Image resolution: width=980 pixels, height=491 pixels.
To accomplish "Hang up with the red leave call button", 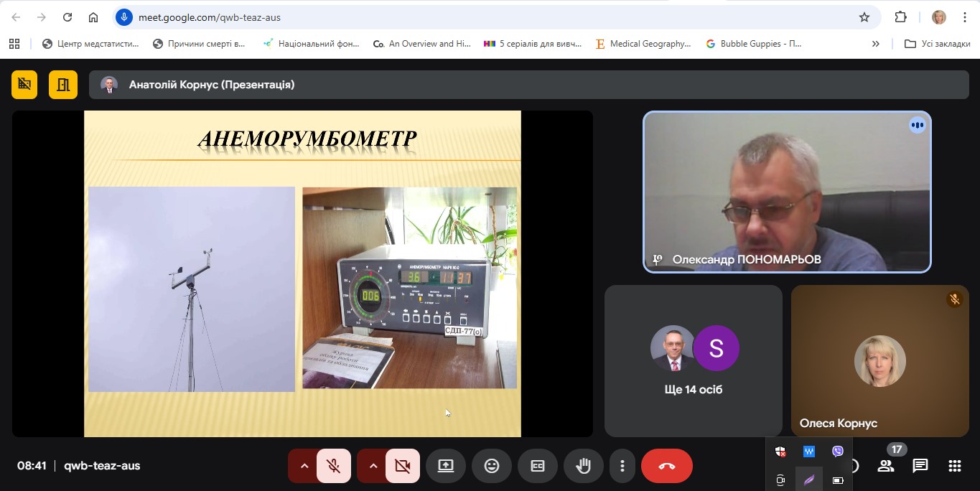I will pos(666,466).
